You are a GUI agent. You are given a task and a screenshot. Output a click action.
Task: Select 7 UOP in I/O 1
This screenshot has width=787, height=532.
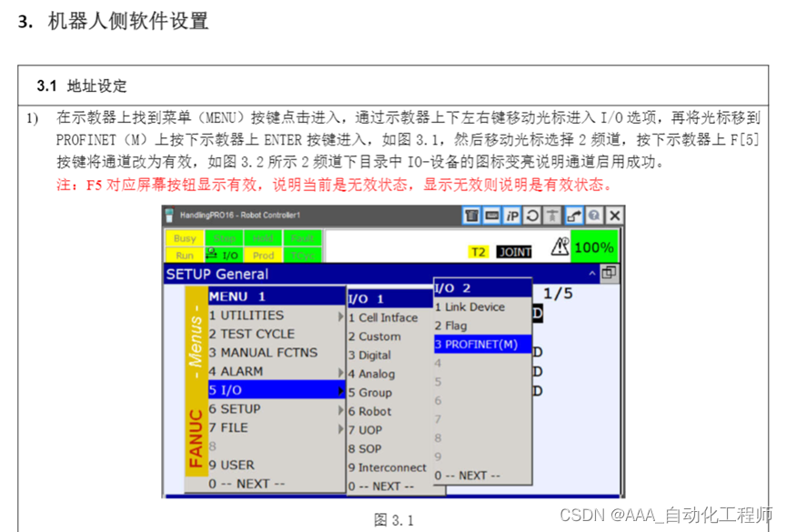[390, 430]
